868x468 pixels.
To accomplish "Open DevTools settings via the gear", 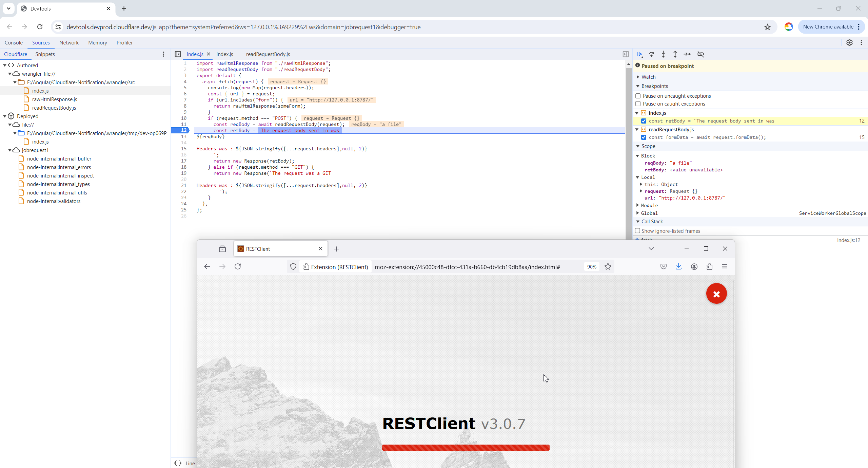I will point(849,43).
